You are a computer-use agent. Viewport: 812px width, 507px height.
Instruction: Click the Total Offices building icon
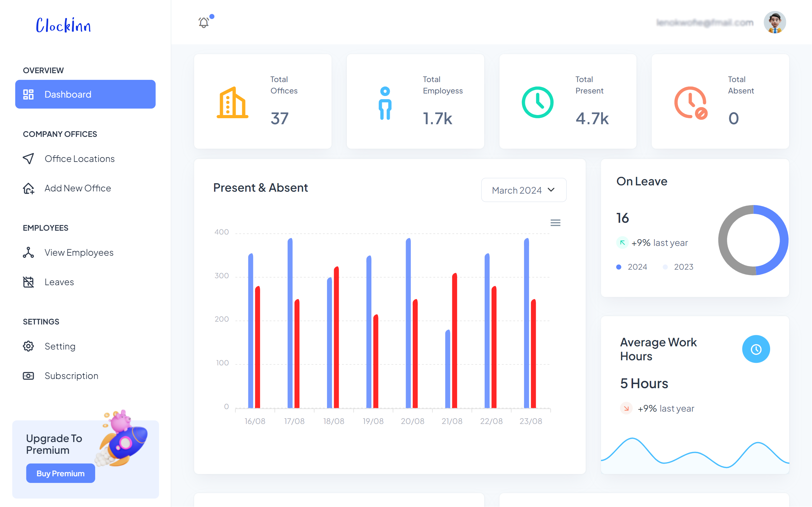tap(232, 102)
